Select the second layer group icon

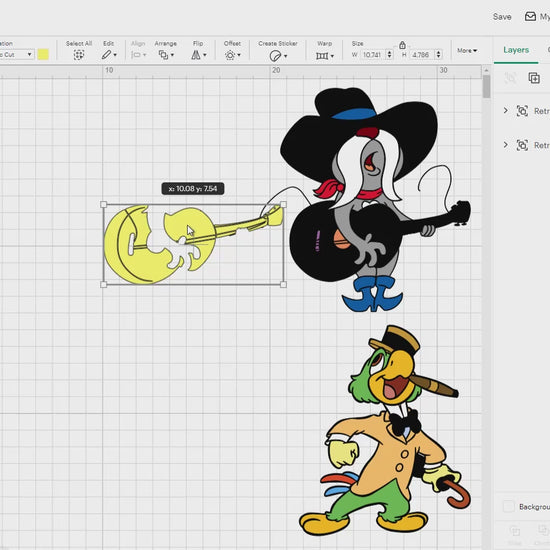point(522,145)
